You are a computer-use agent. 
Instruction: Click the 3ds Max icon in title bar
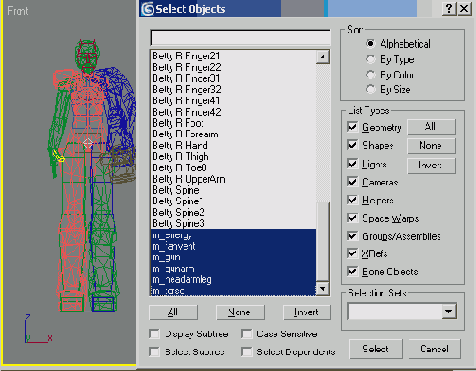pyautogui.click(x=147, y=9)
